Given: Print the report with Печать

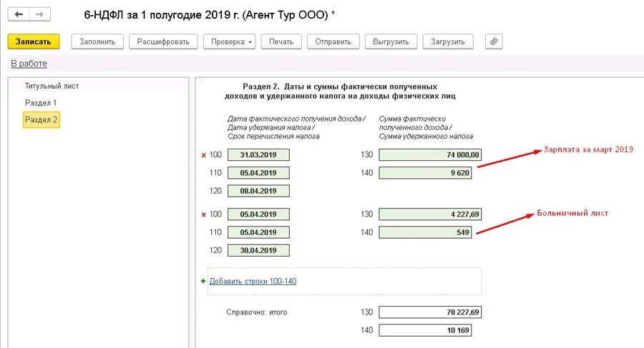Looking at the screenshot, I should [x=281, y=41].
